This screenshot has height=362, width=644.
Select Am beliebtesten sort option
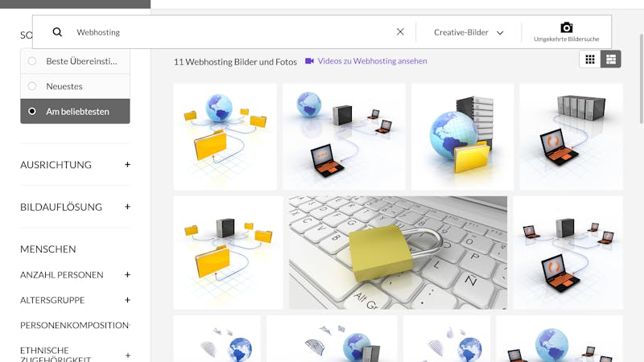click(x=75, y=111)
